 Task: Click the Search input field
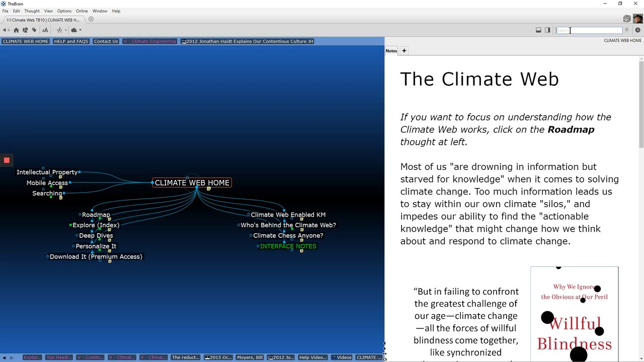point(589,30)
